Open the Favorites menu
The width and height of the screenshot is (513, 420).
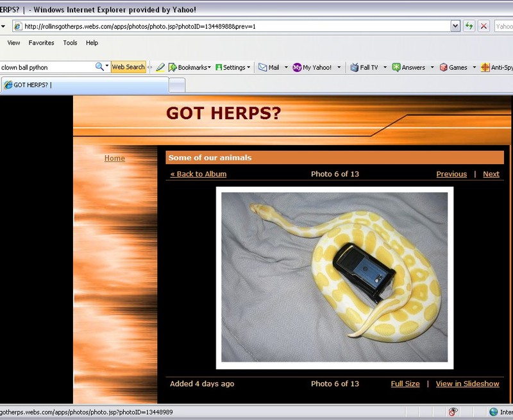pos(41,43)
